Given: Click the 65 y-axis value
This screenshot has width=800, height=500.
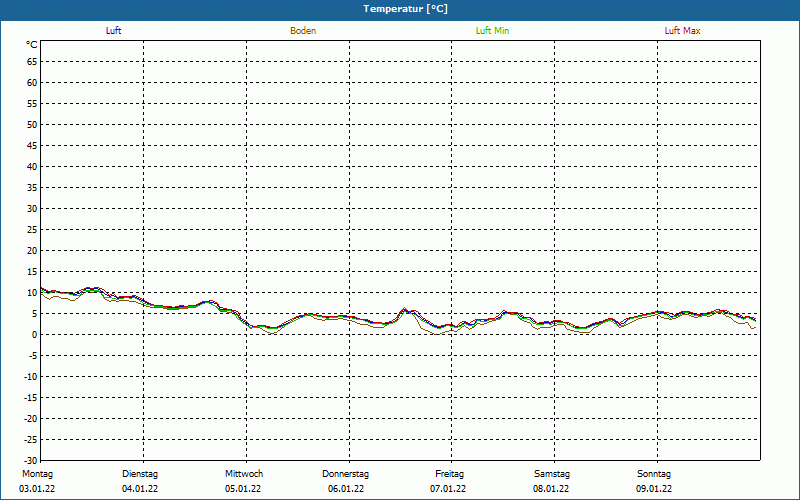Looking at the screenshot, I should point(32,62).
